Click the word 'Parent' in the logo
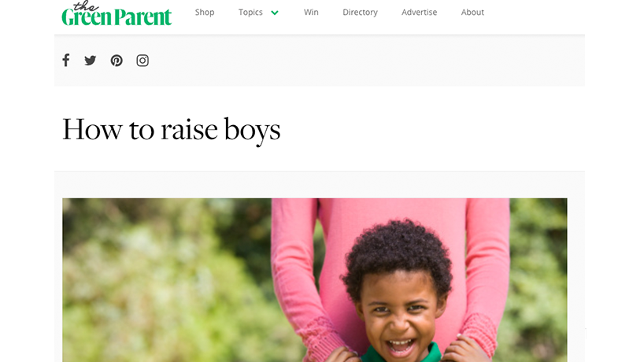Viewport: 644px width, 362px height. coord(143,17)
